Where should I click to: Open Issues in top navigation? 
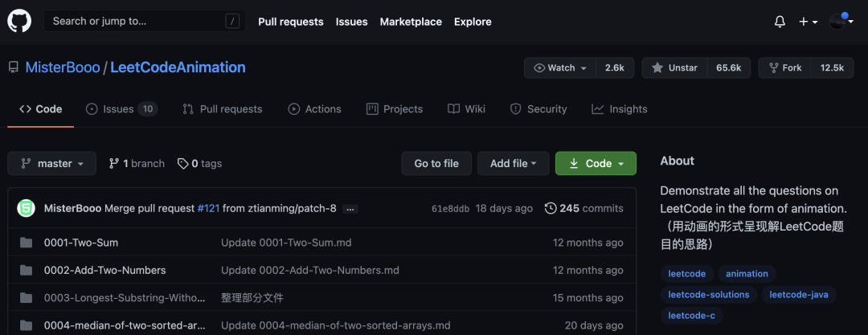coord(351,22)
